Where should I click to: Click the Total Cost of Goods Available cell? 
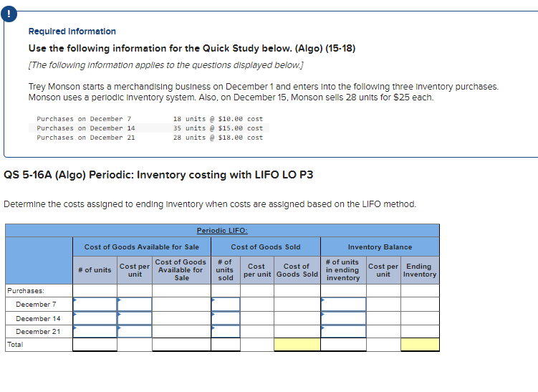pyautogui.click(x=181, y=345)
